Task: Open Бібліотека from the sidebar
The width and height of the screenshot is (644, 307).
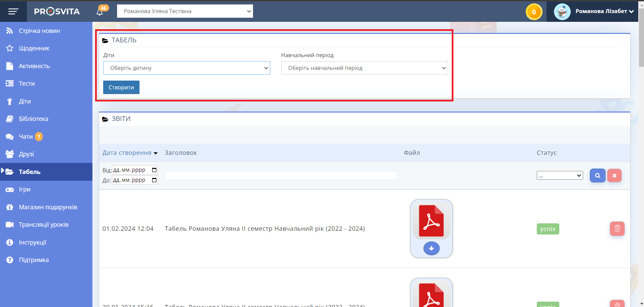Action: 33,119
